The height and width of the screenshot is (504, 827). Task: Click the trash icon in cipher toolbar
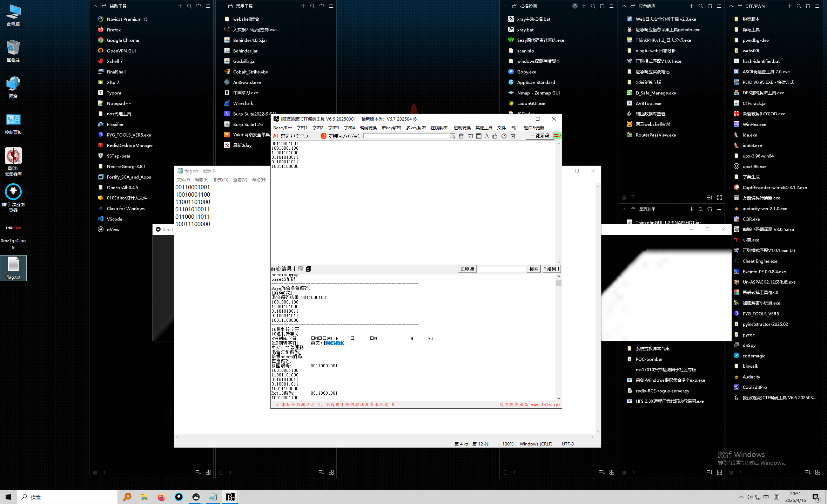461,136
